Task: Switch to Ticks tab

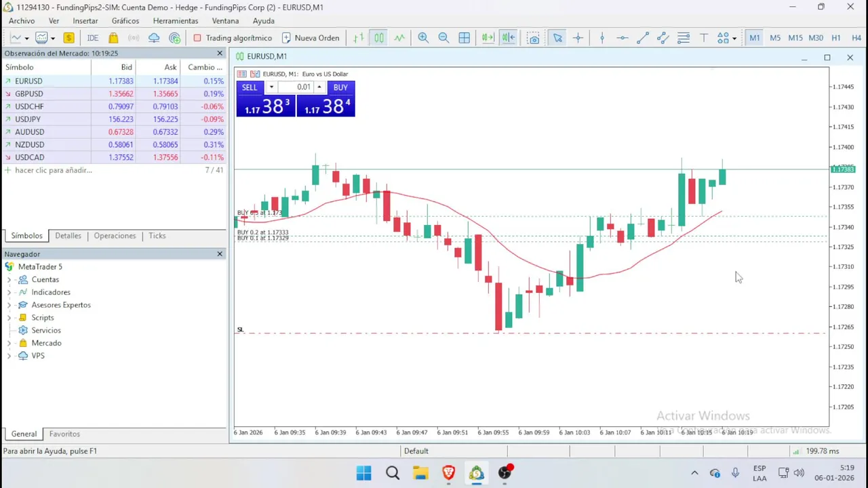Action: tap(157, 236)
